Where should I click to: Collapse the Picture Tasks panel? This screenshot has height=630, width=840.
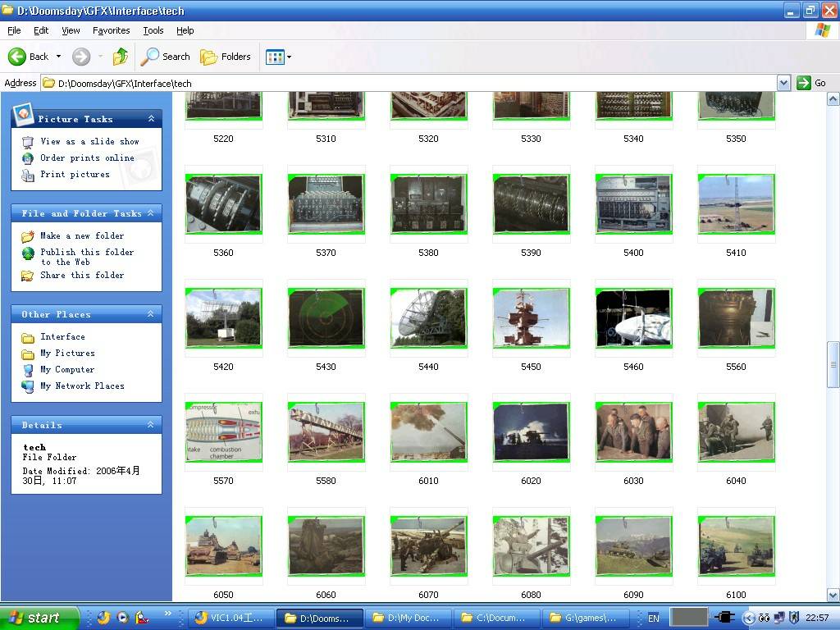(x=151, y=119)
